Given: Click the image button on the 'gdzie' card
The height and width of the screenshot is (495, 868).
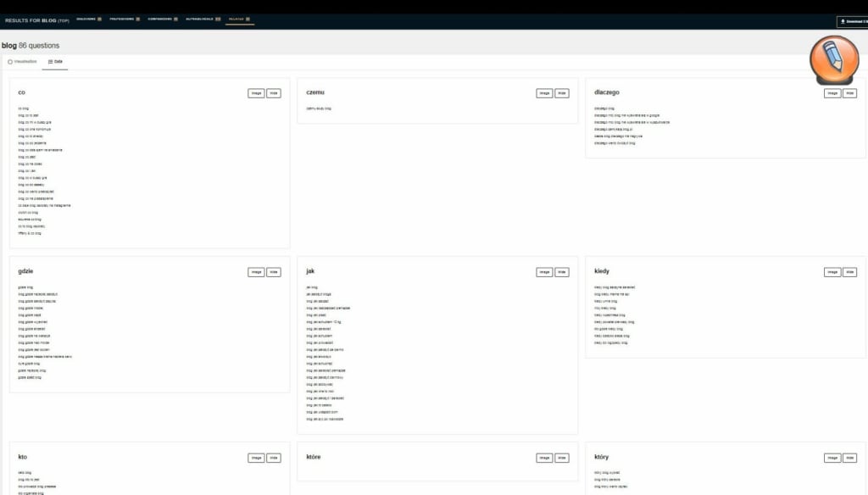Looking at the screenshot, I should (x=255, y=272).
